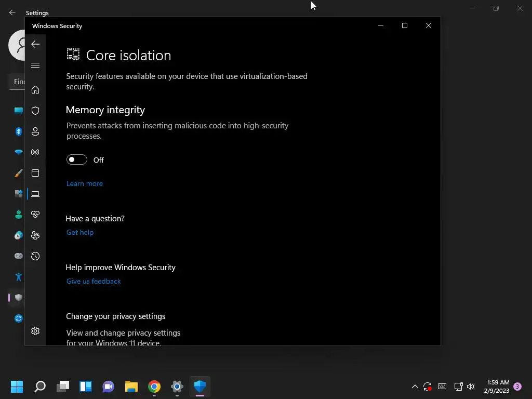Open Gaming controller icon in Settings
Viewport: 532px width, 399px height.
(x=18, y=256)
